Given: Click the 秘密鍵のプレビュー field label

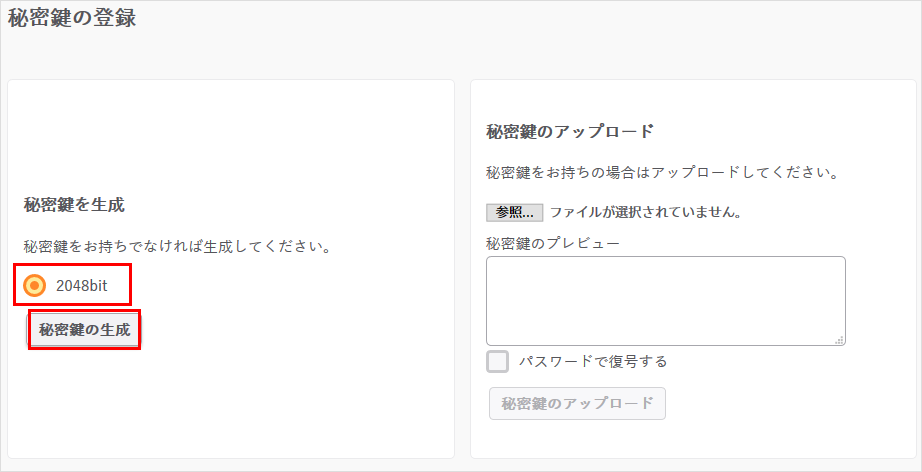Looking at the screenshot, I should pos(552,243).
